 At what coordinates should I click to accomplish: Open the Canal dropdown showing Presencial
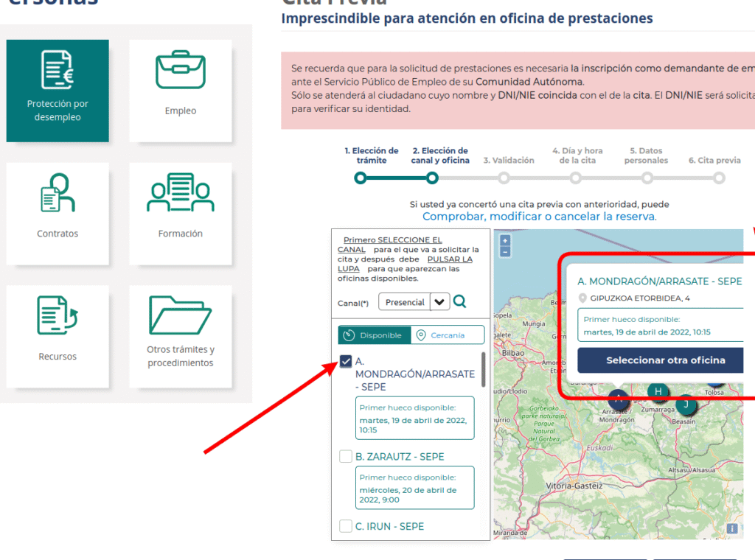(439, 301)
